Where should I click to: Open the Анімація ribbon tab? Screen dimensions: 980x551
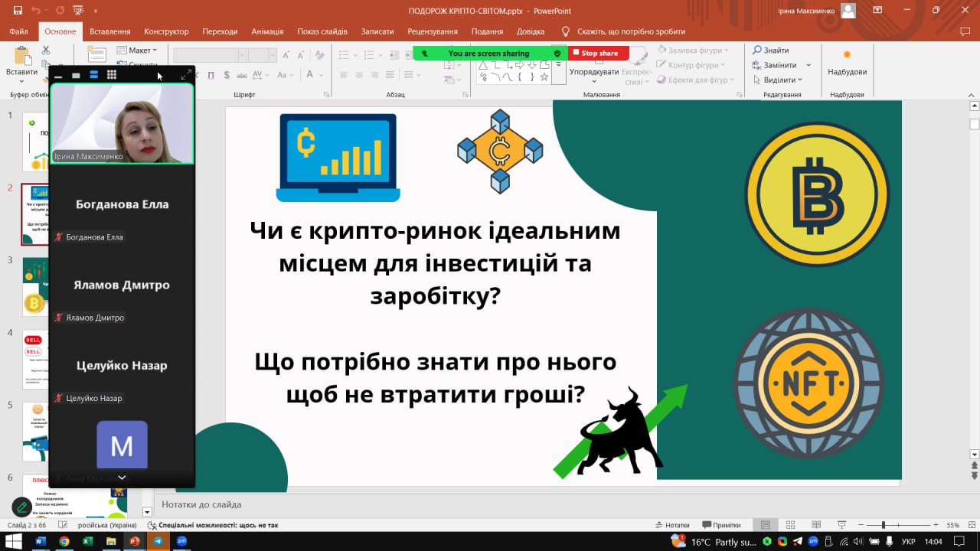click(x=267, y=31)
